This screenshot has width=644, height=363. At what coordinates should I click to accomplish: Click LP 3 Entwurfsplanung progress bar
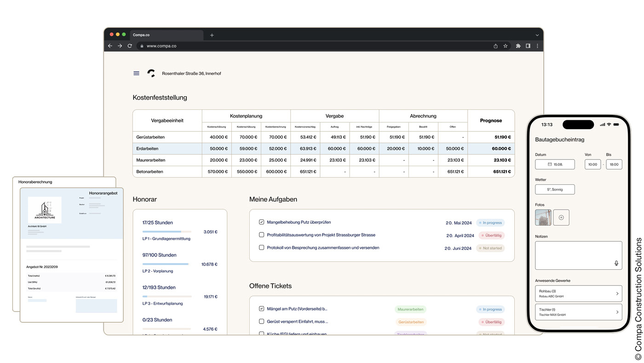167,296
